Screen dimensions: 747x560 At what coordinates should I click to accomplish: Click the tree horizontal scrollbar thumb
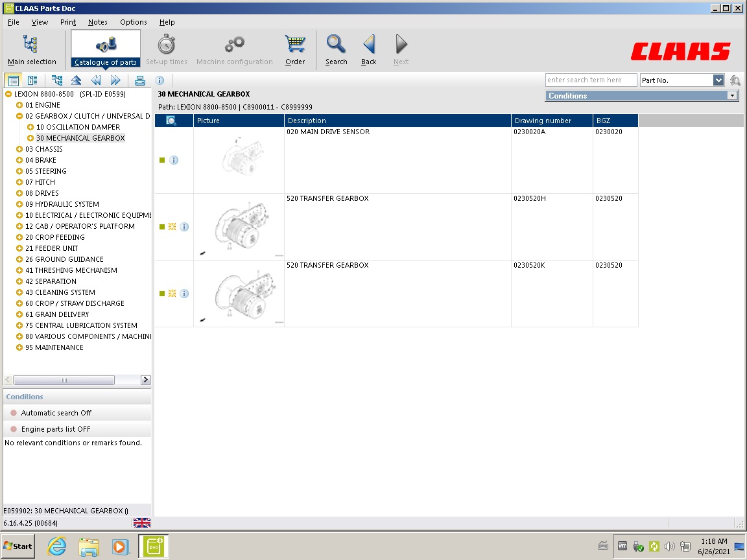(64, 380)
